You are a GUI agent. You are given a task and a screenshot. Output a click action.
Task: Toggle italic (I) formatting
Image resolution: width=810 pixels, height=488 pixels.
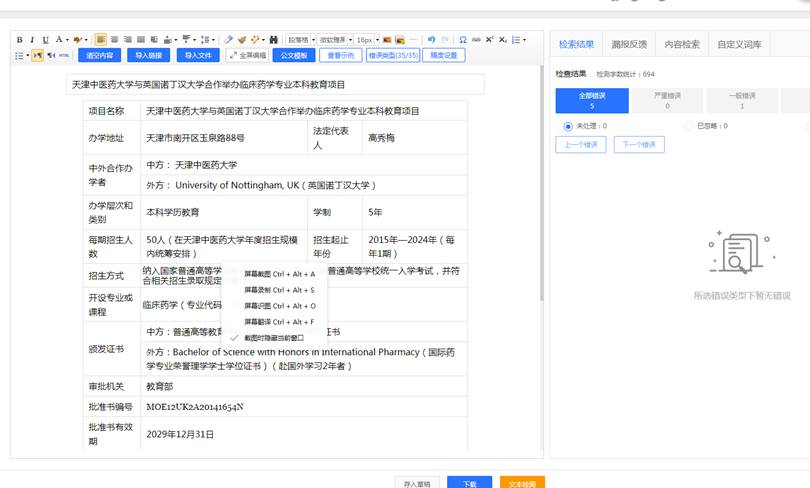[x=32, y=40]
